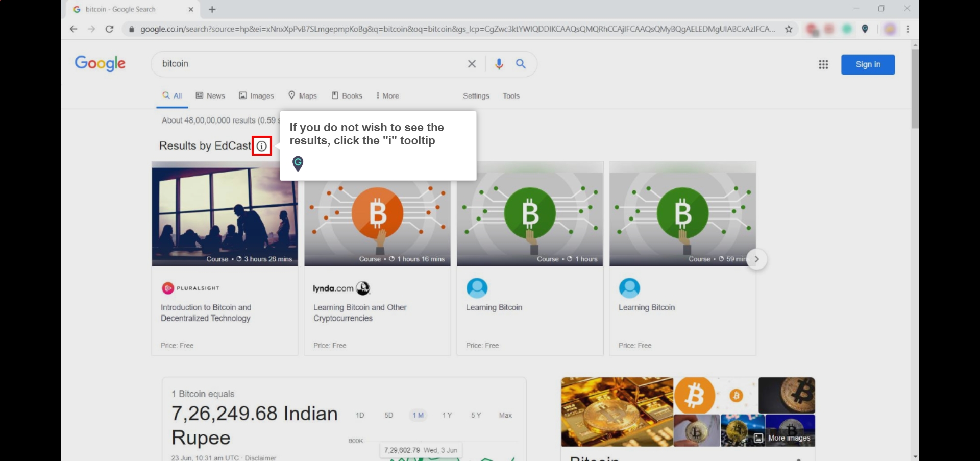Switch to the Images tab

(257, 95)
